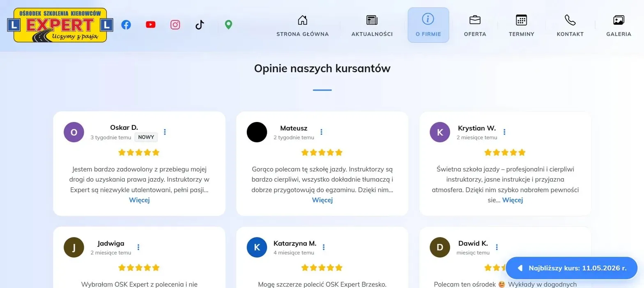Open the options dots on Dawid K. review

pyautogui.click(x=497, y=247)
